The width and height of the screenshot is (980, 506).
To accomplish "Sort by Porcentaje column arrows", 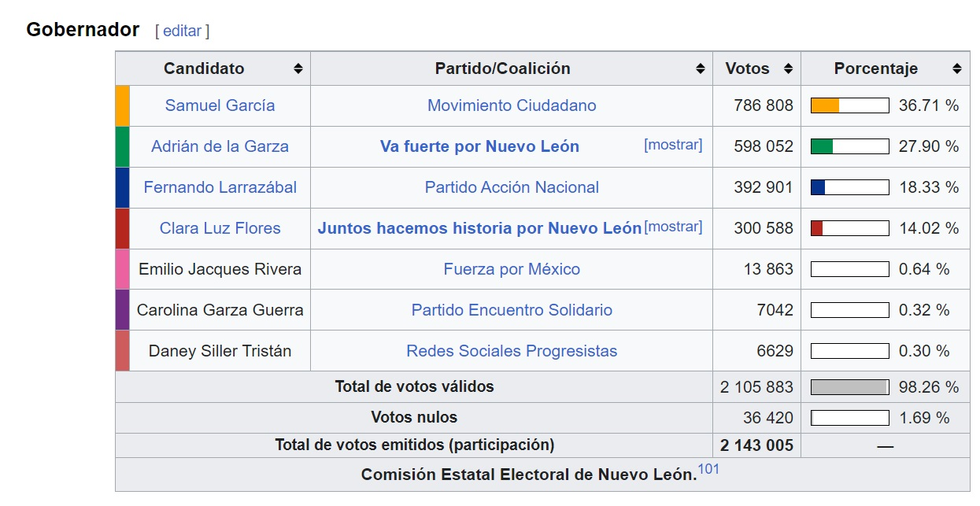I will coord(956,68).
